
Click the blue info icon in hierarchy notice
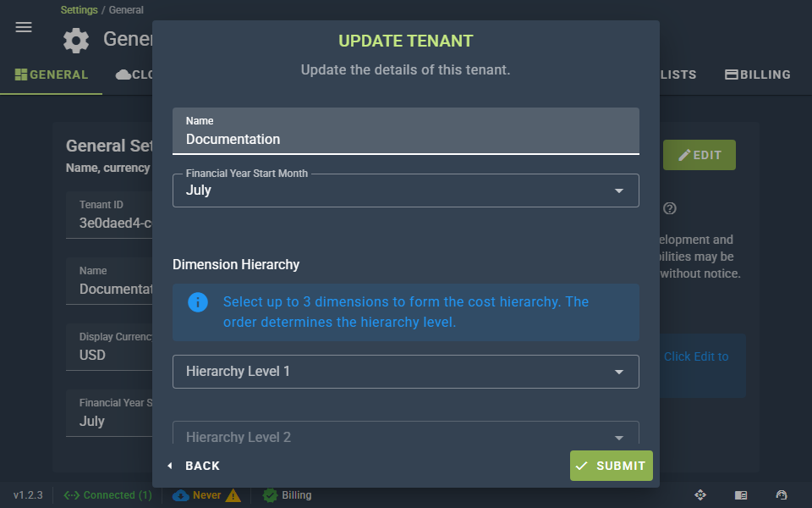pos(198,302)
